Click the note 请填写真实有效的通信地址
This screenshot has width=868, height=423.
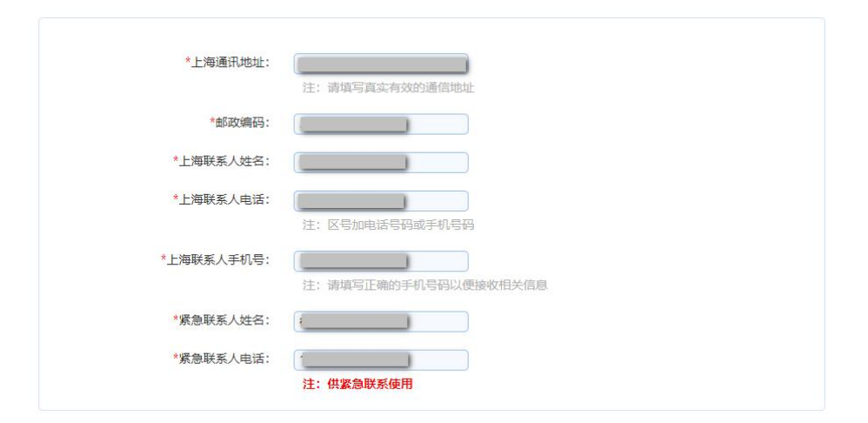pyautogui.click(x=389, y=87)
